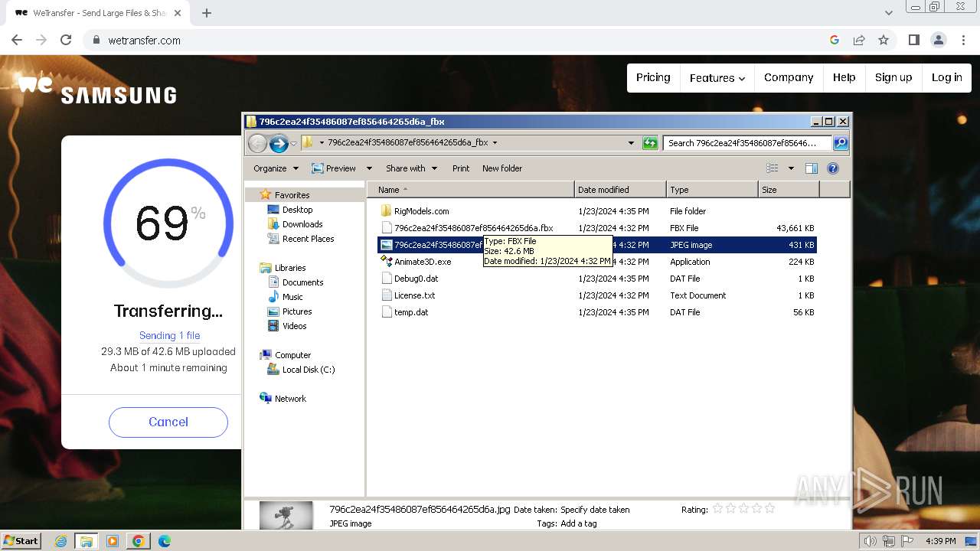Open a new Chrome tab
The image size is (980, 551).
tap(206, 13)
